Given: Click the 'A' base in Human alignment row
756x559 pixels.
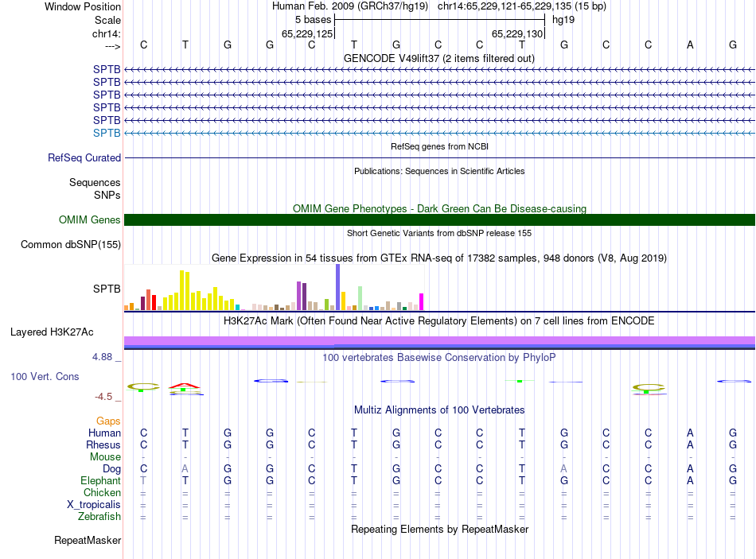Looking at the screenshot, I should tap(690, 433).
